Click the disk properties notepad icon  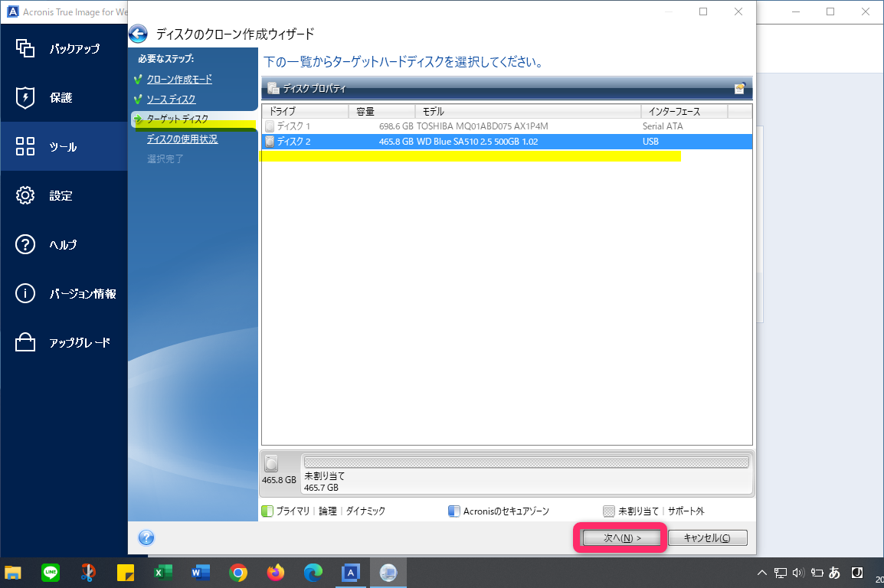[740, 88]
